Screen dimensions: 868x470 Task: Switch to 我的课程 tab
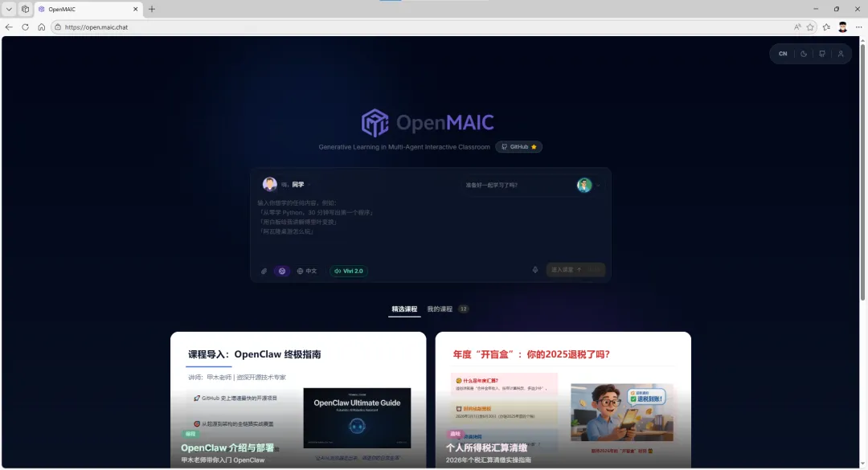pyautogui.click(x=440, y=309)
